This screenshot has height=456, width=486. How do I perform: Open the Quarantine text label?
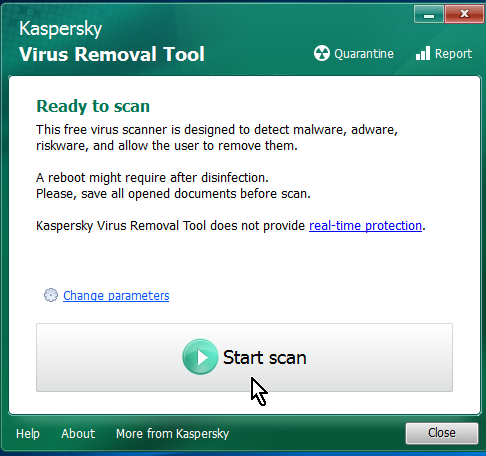[x=364, y=54]
